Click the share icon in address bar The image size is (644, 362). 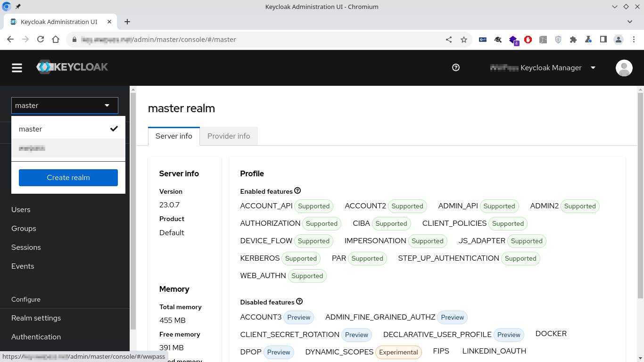449,40
